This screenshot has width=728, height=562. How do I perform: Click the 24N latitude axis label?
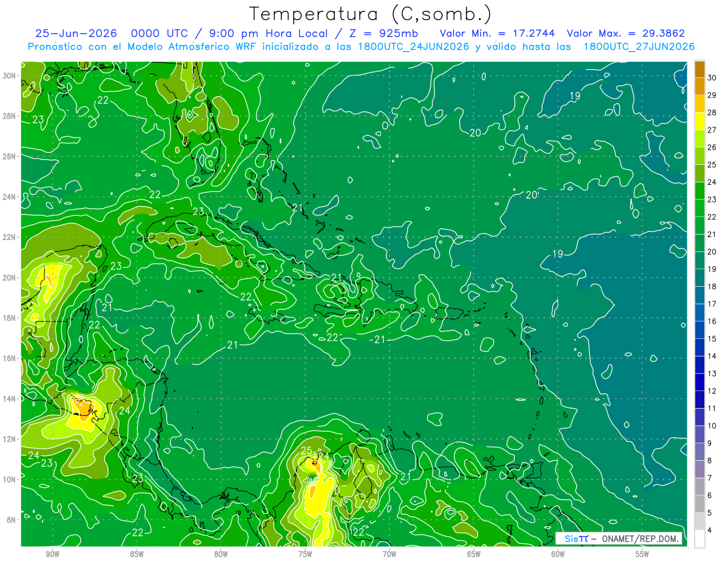pos(9,196)
